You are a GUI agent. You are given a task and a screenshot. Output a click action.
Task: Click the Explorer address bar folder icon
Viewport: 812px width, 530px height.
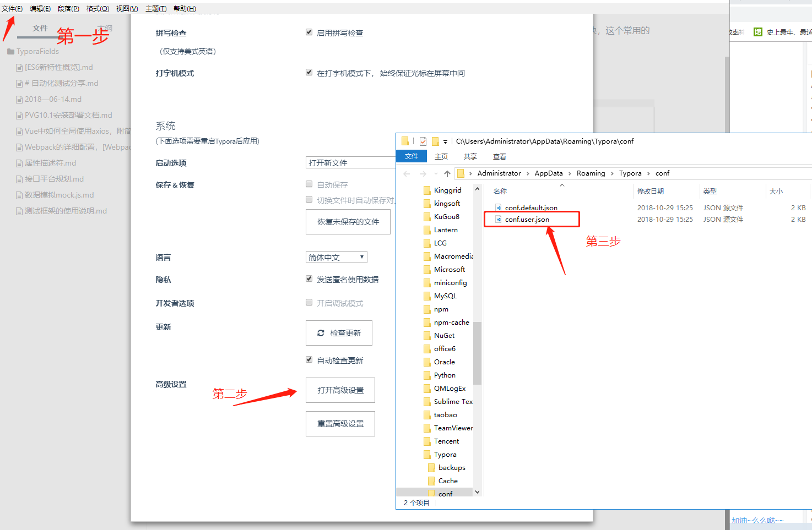pyautogui.click(x=461, y=173)
